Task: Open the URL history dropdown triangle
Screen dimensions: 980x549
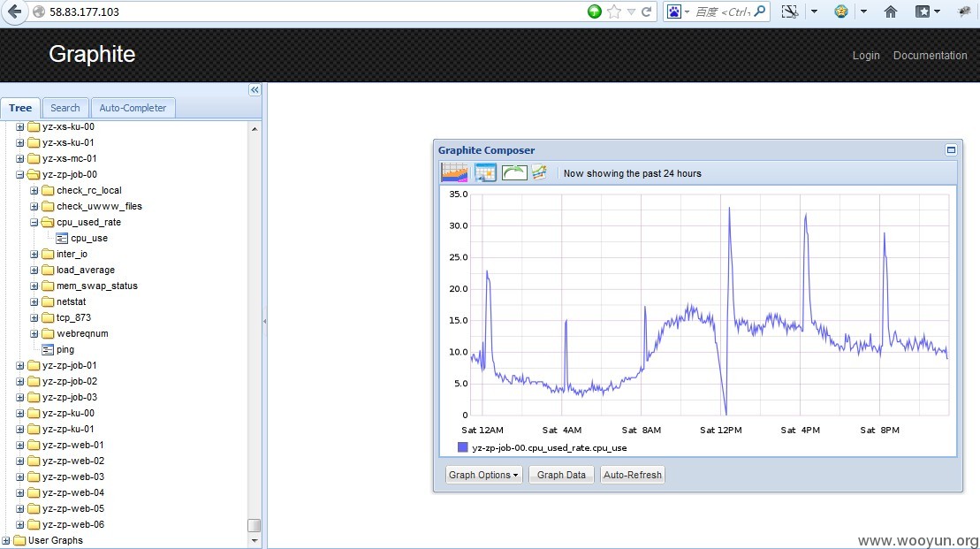Action: tap(631, 11)
